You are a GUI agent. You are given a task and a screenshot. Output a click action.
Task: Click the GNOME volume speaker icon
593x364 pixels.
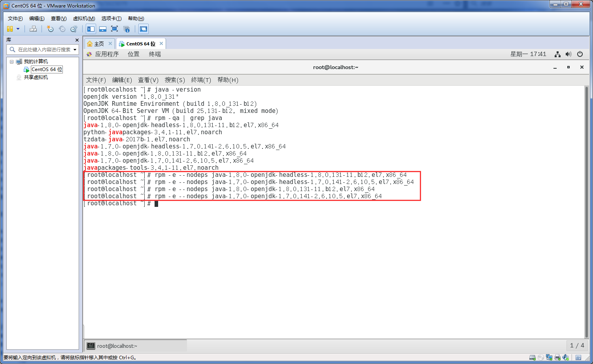pyautogui.click(x=568, y=54)
